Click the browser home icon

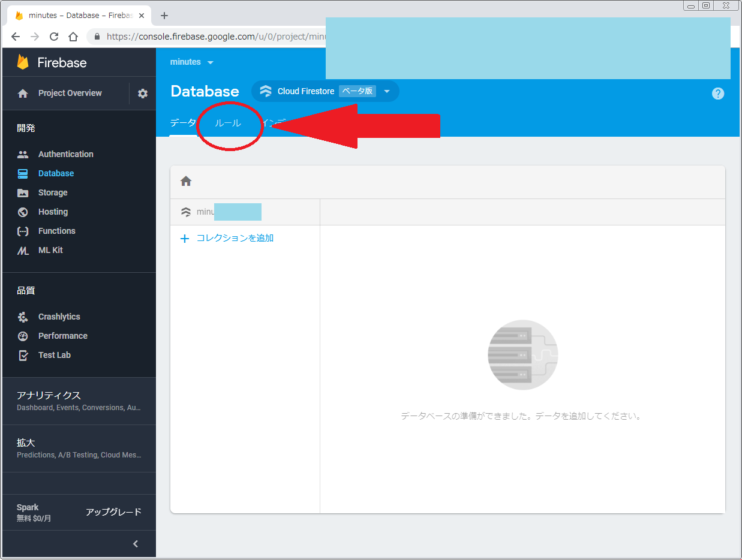(x=73, y=37)
